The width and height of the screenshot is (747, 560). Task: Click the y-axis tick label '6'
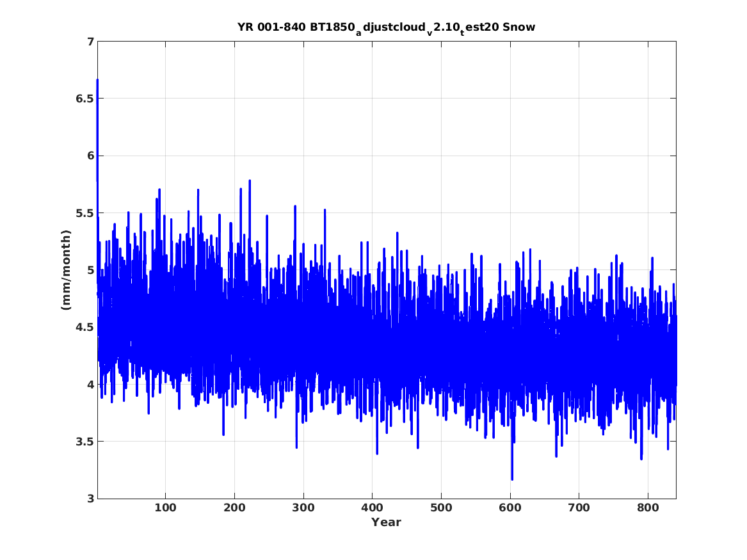tap(90, 156)
